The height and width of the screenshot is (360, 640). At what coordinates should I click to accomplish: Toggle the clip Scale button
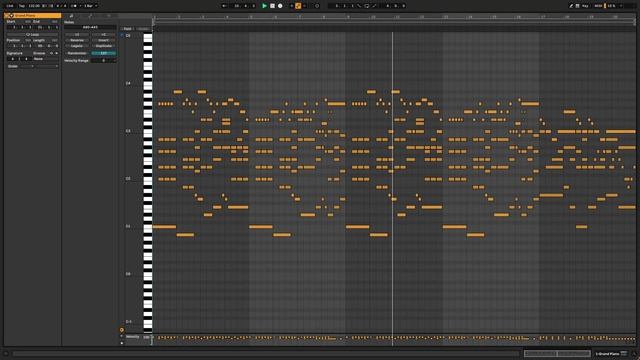13,66
